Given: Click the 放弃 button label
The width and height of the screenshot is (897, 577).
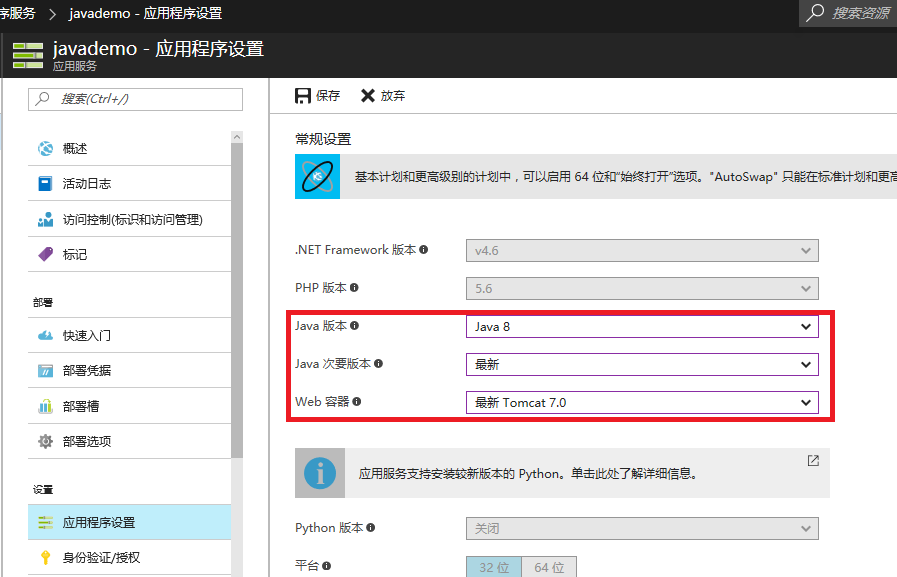Looking at the screenshot, I should click(x=393, y=95).
